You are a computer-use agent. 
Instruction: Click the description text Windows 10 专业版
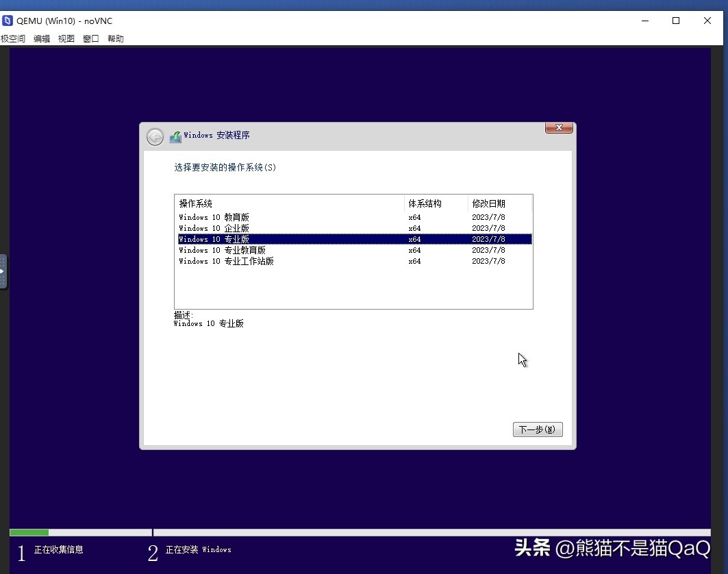208,323
